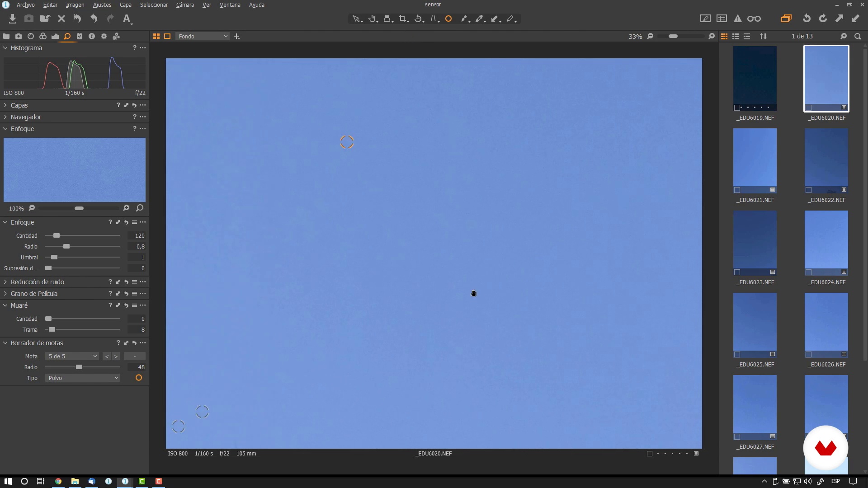Select the Rotate straighten cursor tool
This screenshot has width=868, height=488.
coord(419,19)
